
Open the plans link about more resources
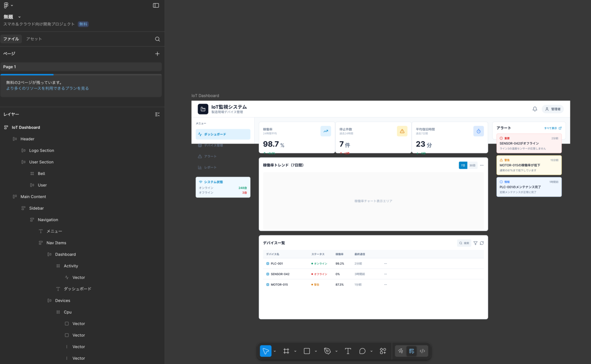pos(47,88)
